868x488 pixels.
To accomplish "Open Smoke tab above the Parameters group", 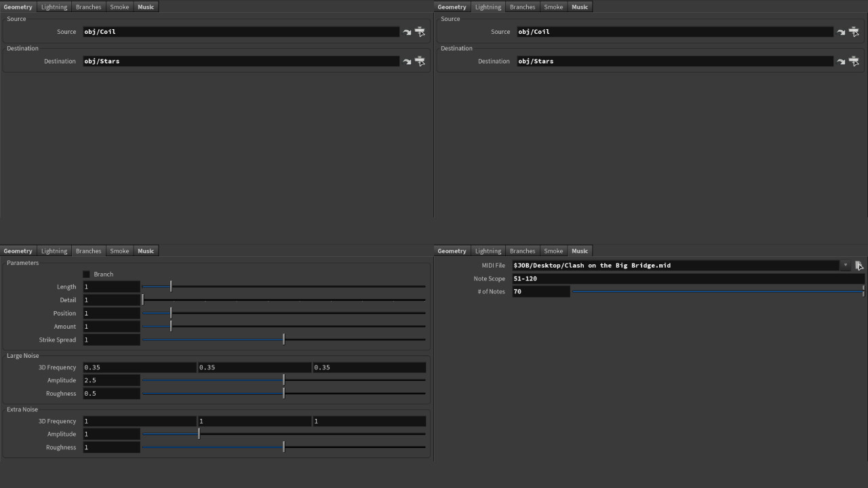I will tap(119, 251).
